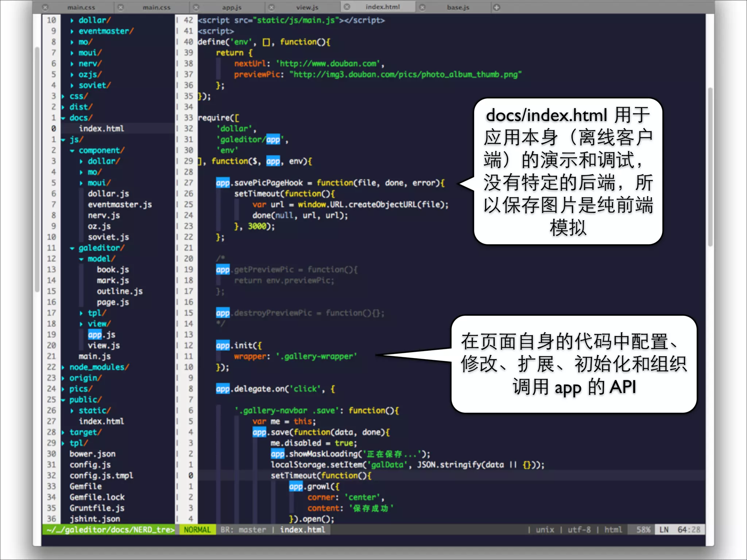Click the nextUrl 'http://www.douban.com' code line
Viewport: 747px width, 560px height.
[x=309, y=64]
